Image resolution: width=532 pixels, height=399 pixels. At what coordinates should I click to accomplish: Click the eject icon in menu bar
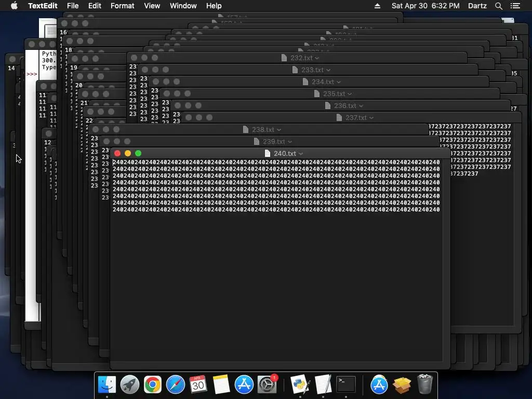tap(377, 6)
